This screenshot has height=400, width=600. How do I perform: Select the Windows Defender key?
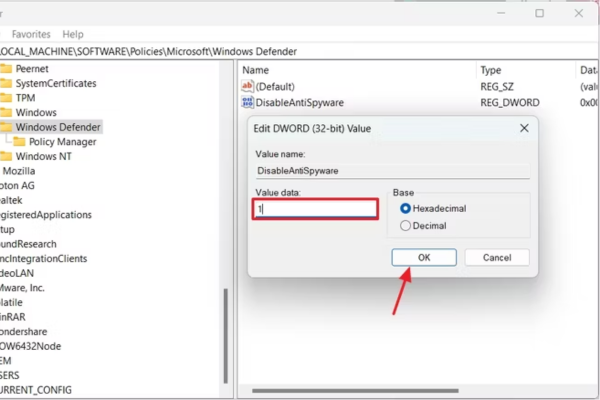58,127
